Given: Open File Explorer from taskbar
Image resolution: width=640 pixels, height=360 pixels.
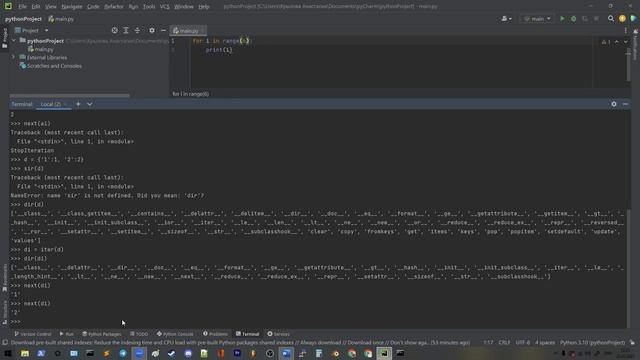Looking at the screenshot, I should point(25,353).
